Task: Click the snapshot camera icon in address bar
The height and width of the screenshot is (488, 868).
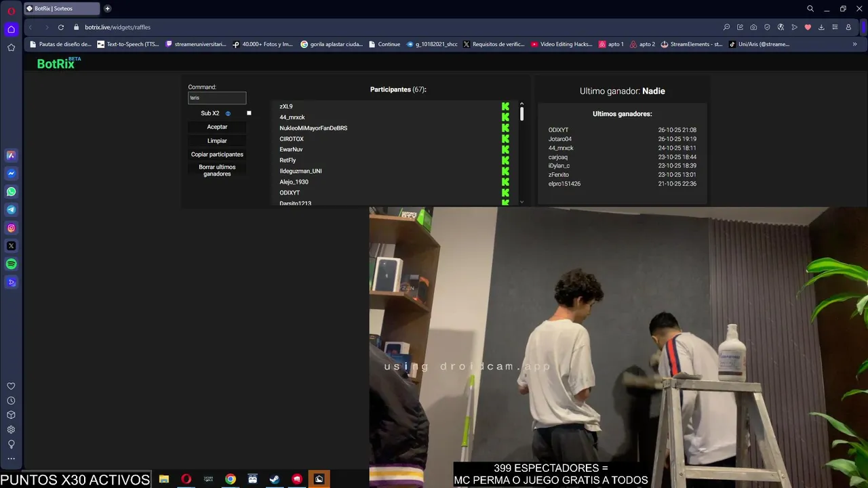Action: point(753,27)
